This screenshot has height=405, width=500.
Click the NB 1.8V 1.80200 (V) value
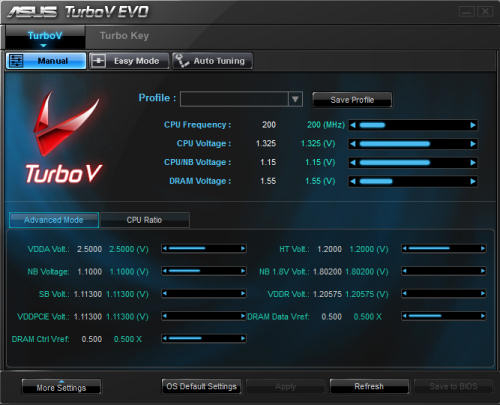(367, 272)
